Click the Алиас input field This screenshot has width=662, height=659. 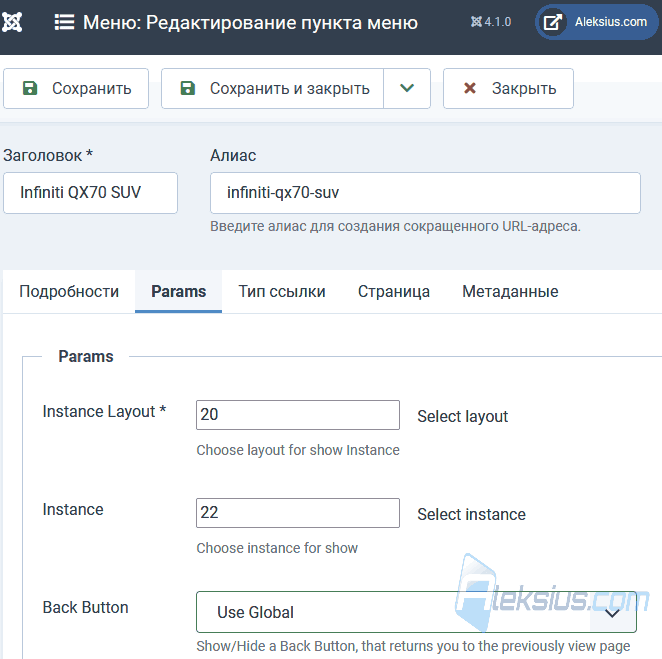(425, 193)
